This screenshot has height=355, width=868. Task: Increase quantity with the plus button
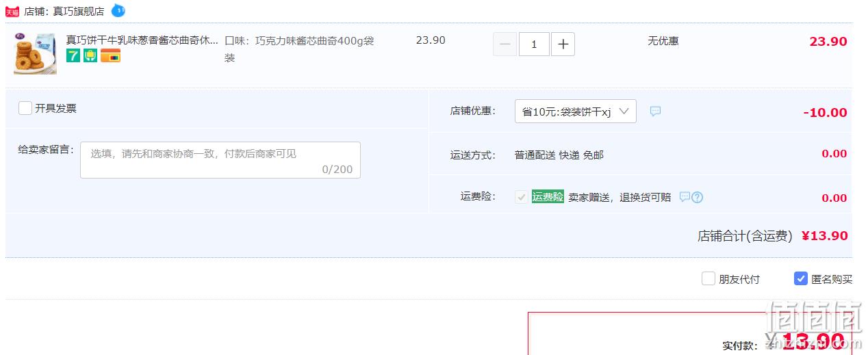[563, 44]
